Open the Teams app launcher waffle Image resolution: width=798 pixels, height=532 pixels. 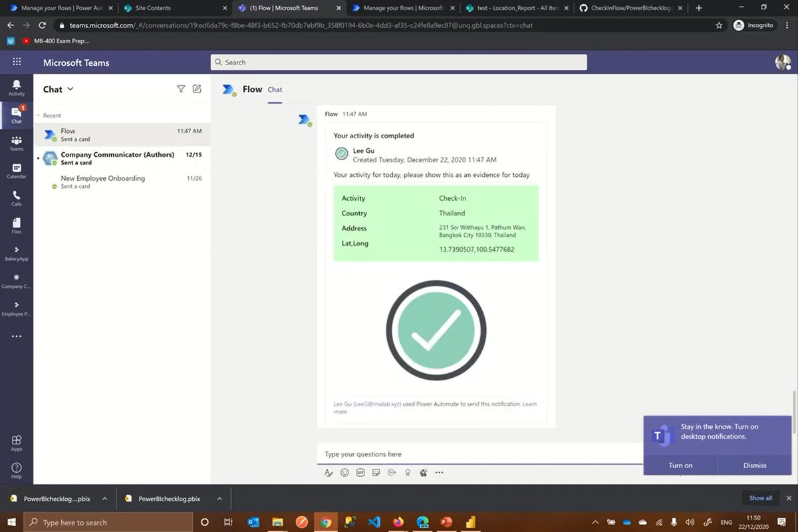click(17, 62)
